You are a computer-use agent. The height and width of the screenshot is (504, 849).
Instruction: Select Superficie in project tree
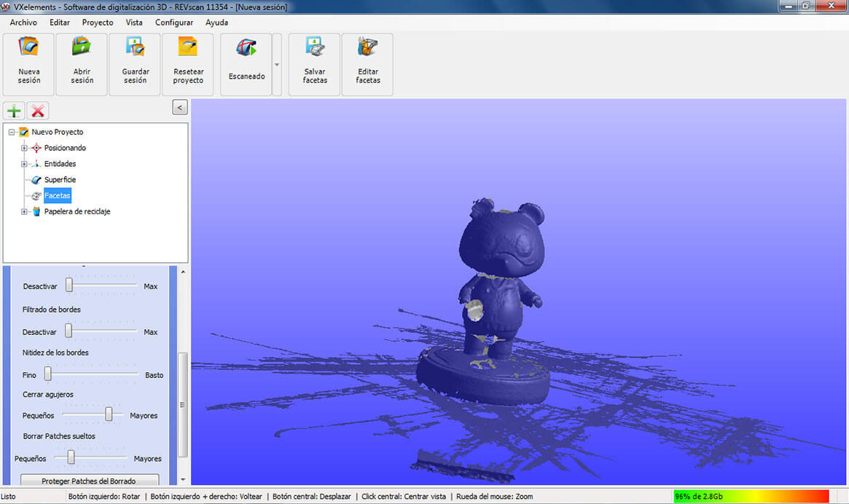pos(60,180)
